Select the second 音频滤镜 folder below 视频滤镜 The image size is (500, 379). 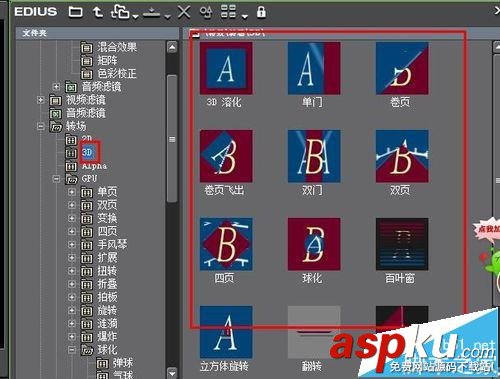pos(77,113)
